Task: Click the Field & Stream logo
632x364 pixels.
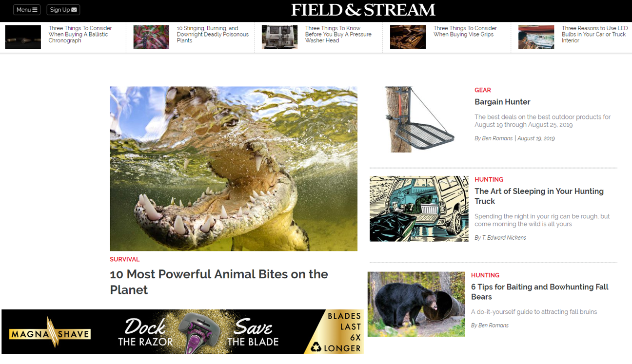Action: point(363,10)
